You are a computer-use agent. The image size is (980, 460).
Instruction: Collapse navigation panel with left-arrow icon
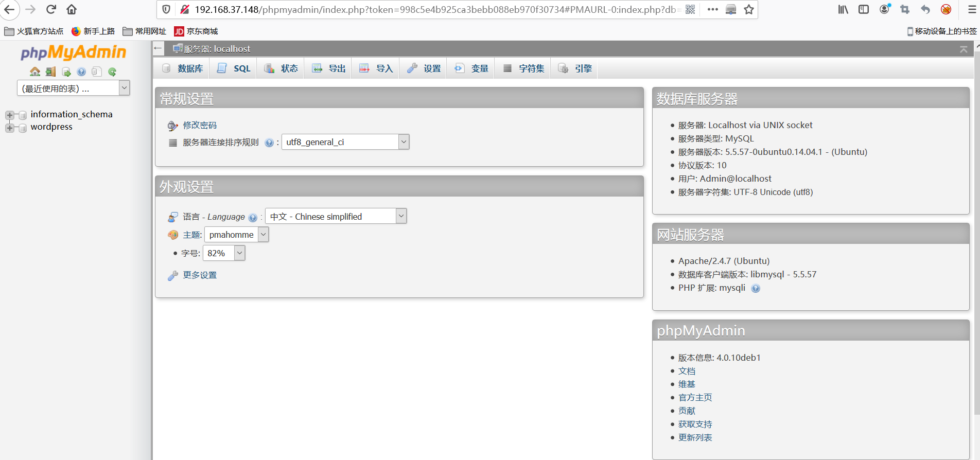pos(158,48)
